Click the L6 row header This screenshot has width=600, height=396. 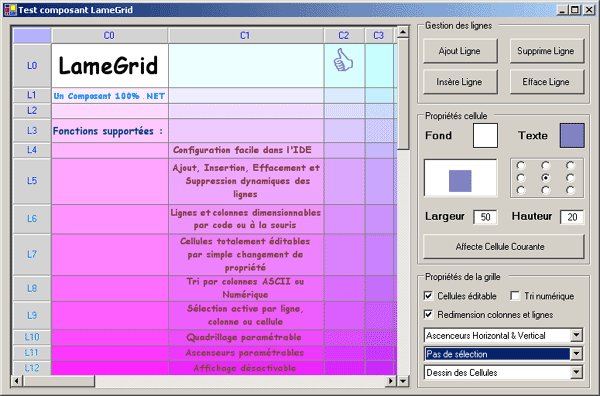[32, 219]
